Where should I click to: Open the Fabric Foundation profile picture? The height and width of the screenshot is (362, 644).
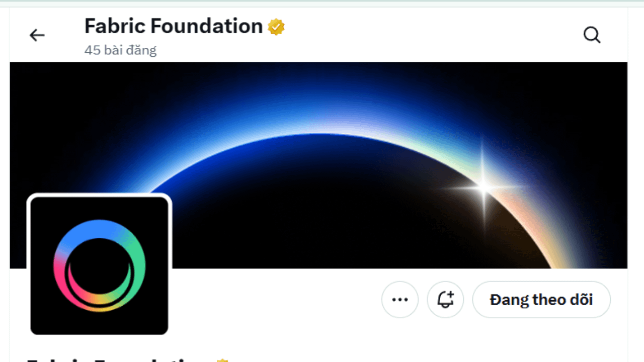[x=99, y=265]
